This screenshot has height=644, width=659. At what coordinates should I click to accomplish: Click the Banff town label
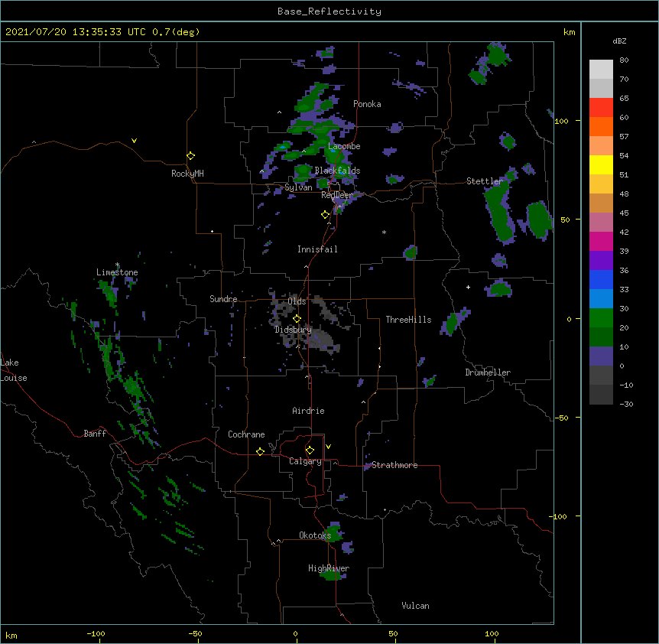[x=95, y=434]
